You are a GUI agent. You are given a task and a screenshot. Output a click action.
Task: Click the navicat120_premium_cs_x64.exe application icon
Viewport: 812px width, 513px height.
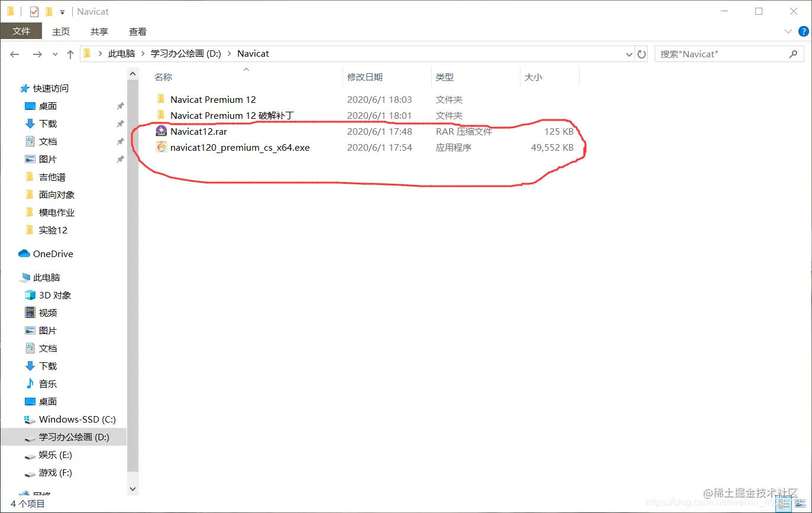coord(161,147)
